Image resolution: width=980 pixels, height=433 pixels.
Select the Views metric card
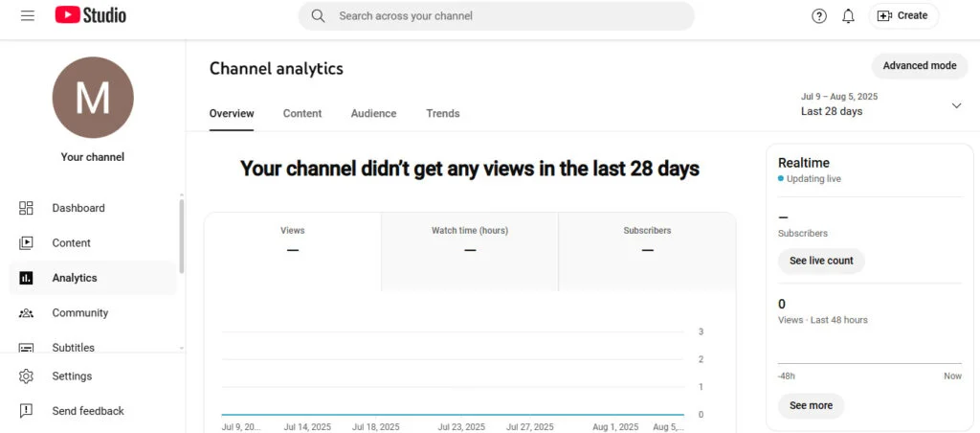pos(293,252)
